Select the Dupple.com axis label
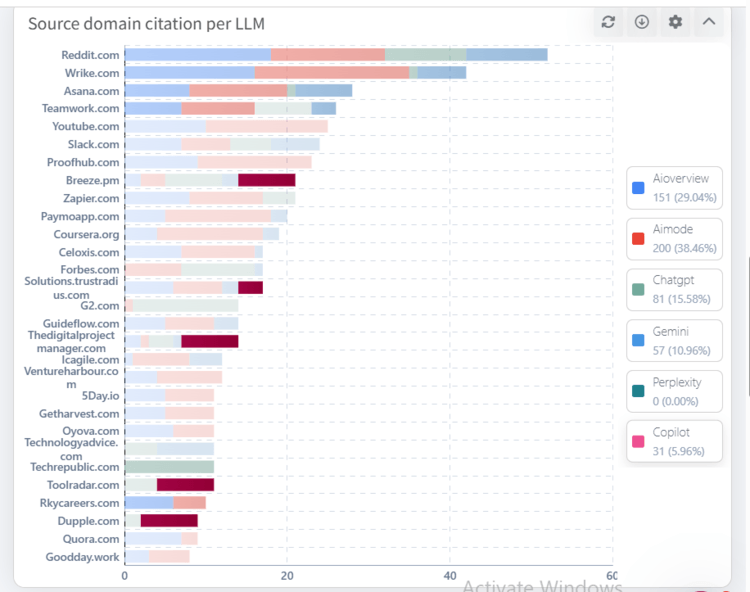Viewport: 750px width, 592px height. (88, 521)
